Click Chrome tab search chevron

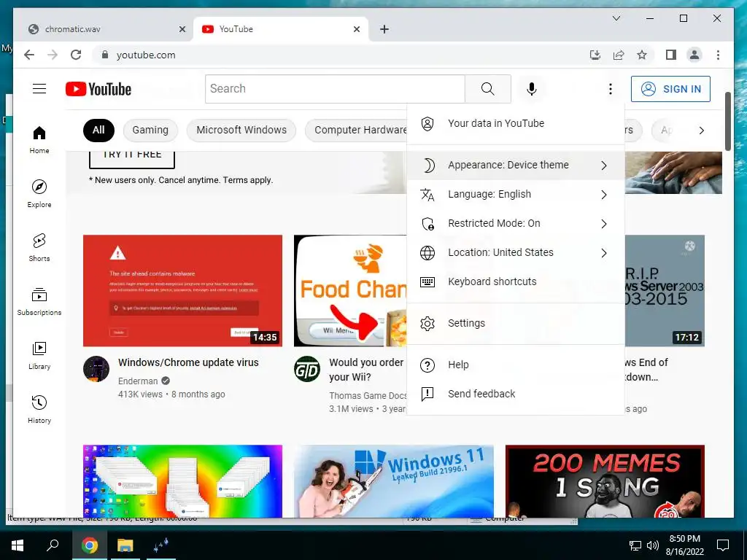[x=616, y=18]
